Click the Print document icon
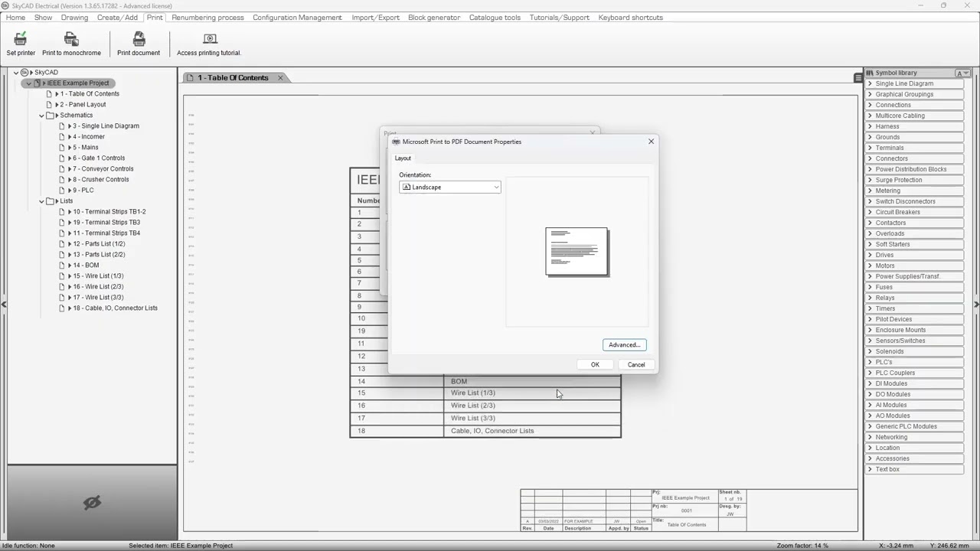980x551 pixels. (139, 39)
